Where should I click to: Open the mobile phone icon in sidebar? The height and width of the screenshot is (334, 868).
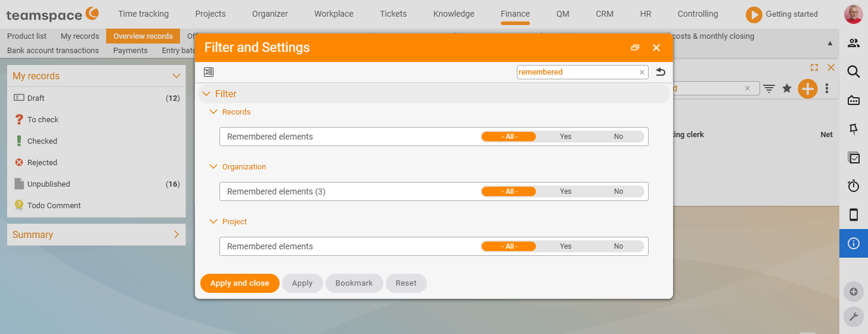pos(854,215)
